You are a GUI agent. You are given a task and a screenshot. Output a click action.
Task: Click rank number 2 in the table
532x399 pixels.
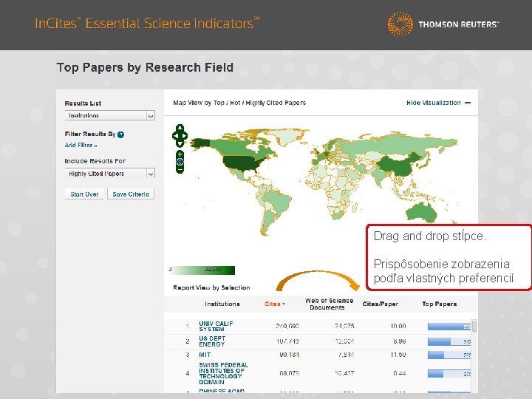click(x=187, y=341)
